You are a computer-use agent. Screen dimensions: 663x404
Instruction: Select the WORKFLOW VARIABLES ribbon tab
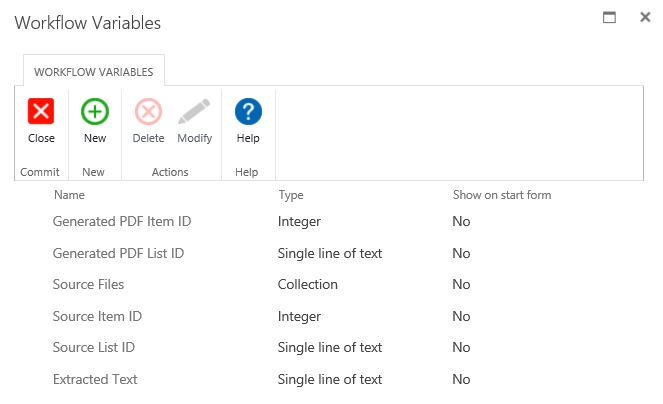94,72
